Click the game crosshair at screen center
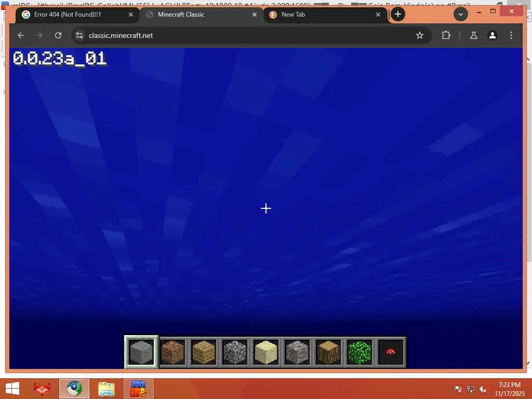This screenshot has width=532, height=399. [266, 208]
